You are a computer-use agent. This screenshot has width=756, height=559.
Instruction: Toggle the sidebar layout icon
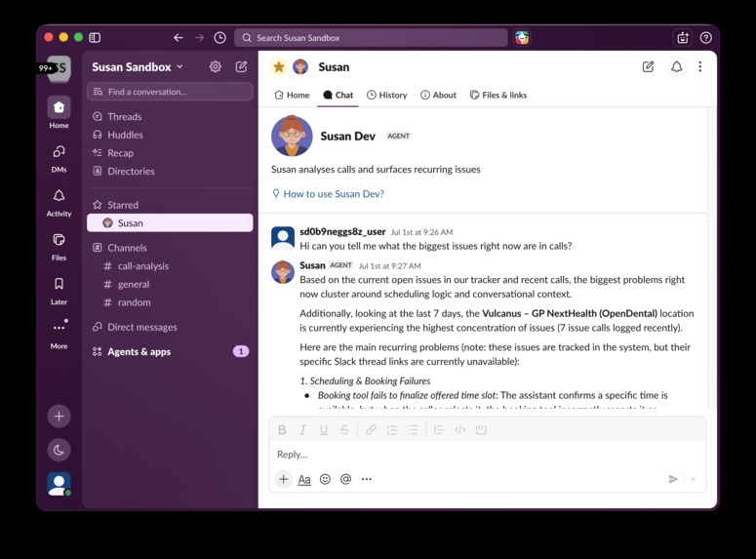point(95,38)
